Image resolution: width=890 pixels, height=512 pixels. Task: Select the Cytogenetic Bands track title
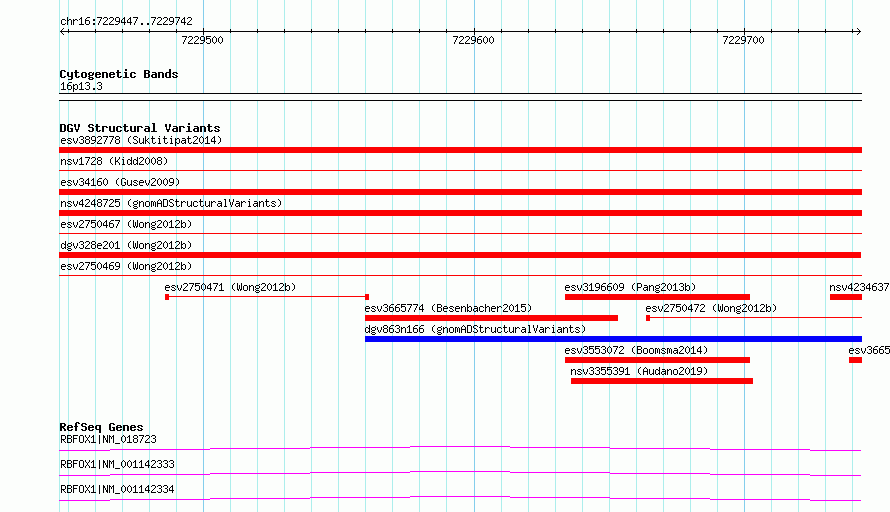(119, 74)
